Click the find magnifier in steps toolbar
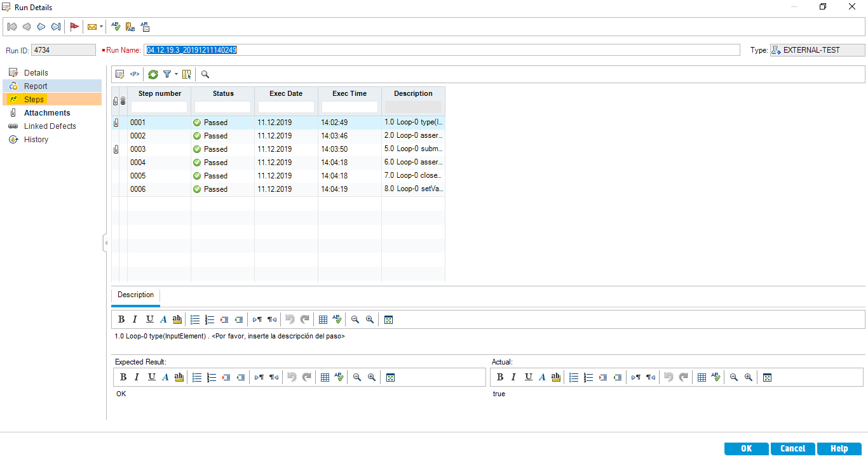This screenshot has height=461, width=868. pyautogui.click(x=205, y=74)
